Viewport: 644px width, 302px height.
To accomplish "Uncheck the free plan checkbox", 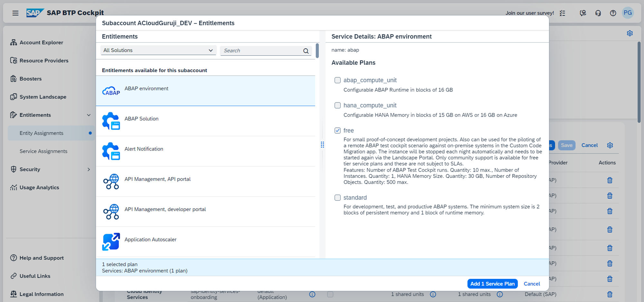I will [x=337, y=131].
